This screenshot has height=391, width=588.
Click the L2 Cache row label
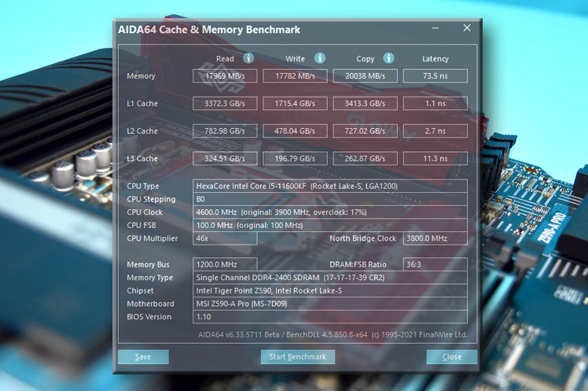(142, 131)
